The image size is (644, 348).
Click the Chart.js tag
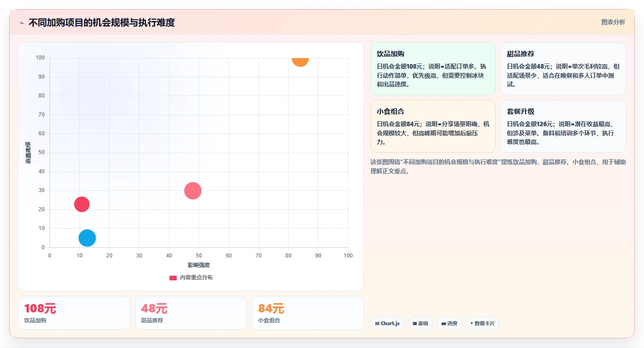pyautogui.click(x=387, y=323)
